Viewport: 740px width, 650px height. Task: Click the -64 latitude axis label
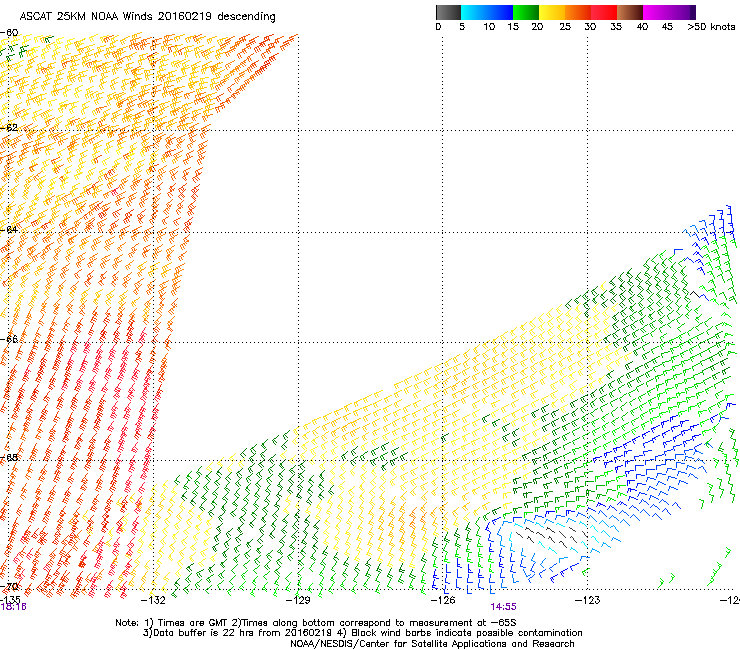pos(9,229)
